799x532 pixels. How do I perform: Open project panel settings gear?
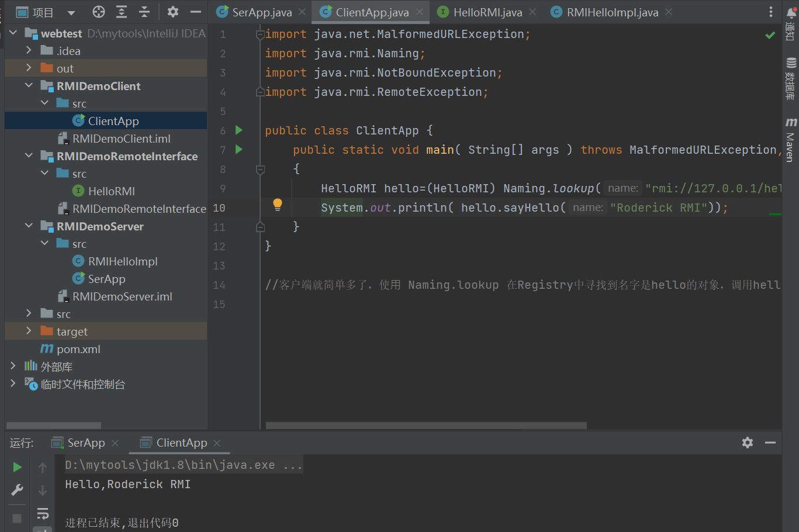pos(173,12)
